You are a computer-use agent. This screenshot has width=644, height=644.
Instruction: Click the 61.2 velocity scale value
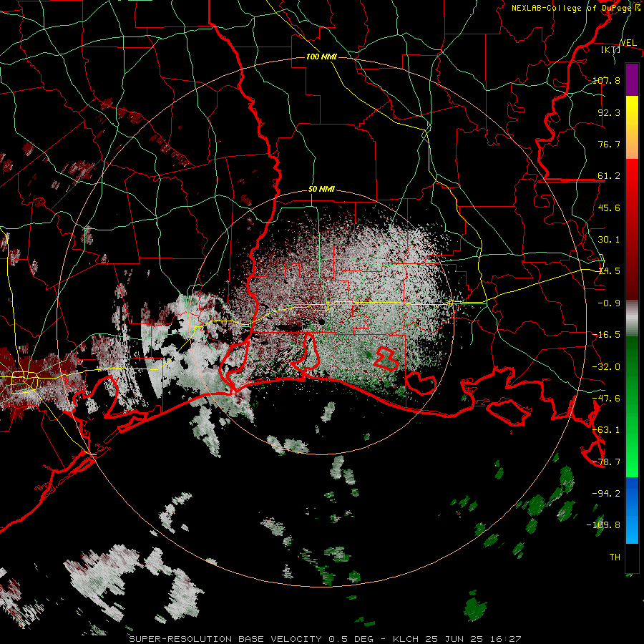[x=609, y=176]
